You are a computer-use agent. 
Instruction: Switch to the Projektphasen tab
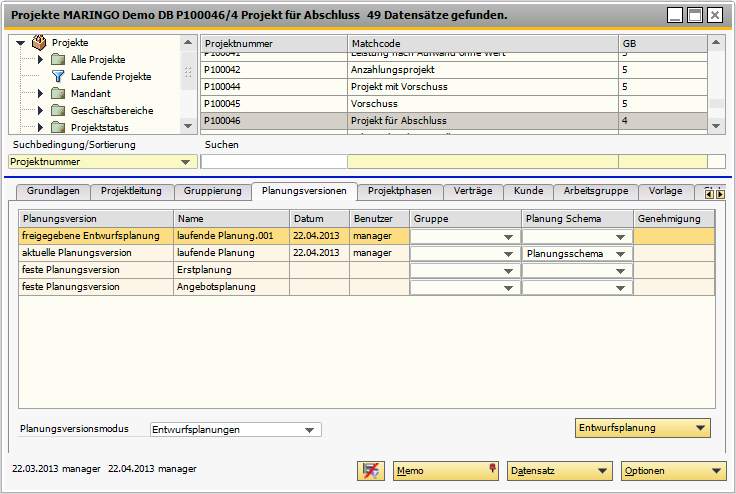tap(399, 191)
